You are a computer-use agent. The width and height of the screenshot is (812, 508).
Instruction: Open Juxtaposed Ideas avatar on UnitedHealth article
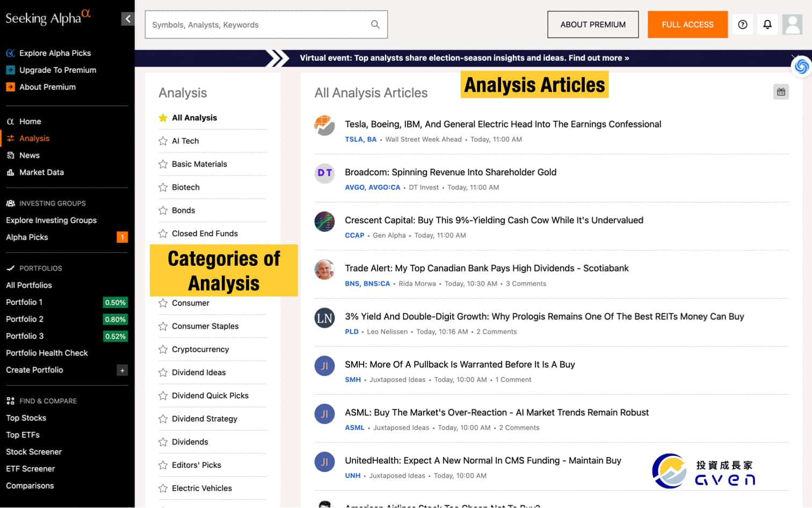point(324,462)
